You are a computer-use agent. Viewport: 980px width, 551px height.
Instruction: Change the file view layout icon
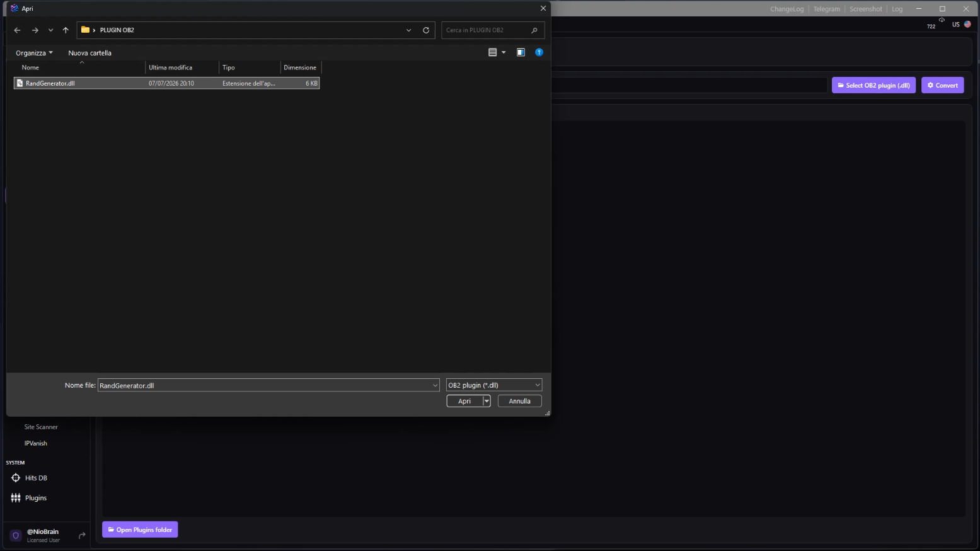[493, 52]
